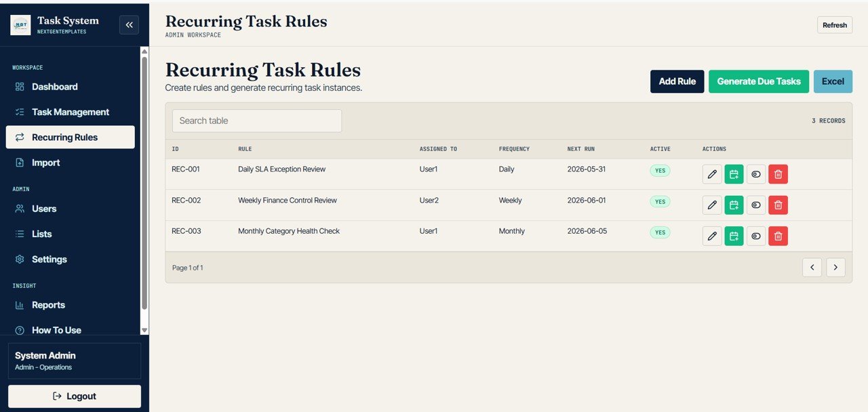Click the Search table field
This screenshot has height=412, width=868.
tap(257, 121)
